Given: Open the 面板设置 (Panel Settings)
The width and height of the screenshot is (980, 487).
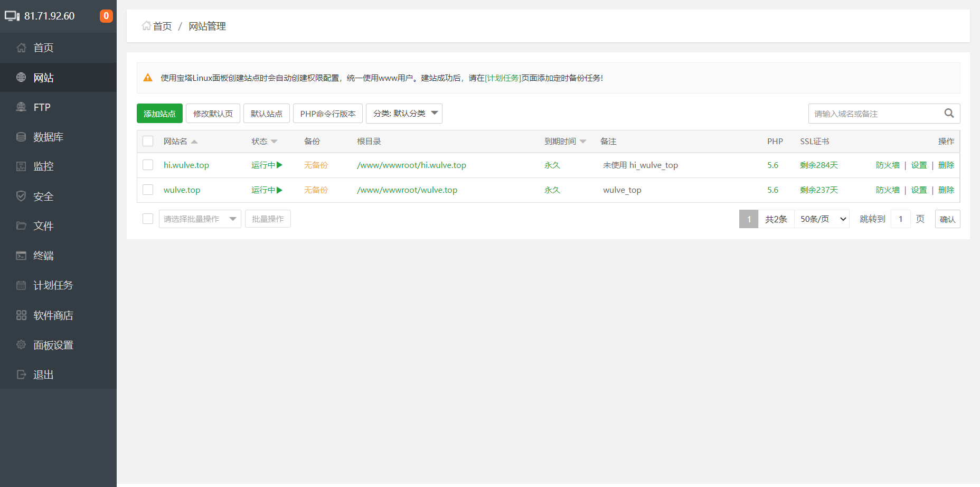Looking at the screenshot, I should (x=51, y=344).
